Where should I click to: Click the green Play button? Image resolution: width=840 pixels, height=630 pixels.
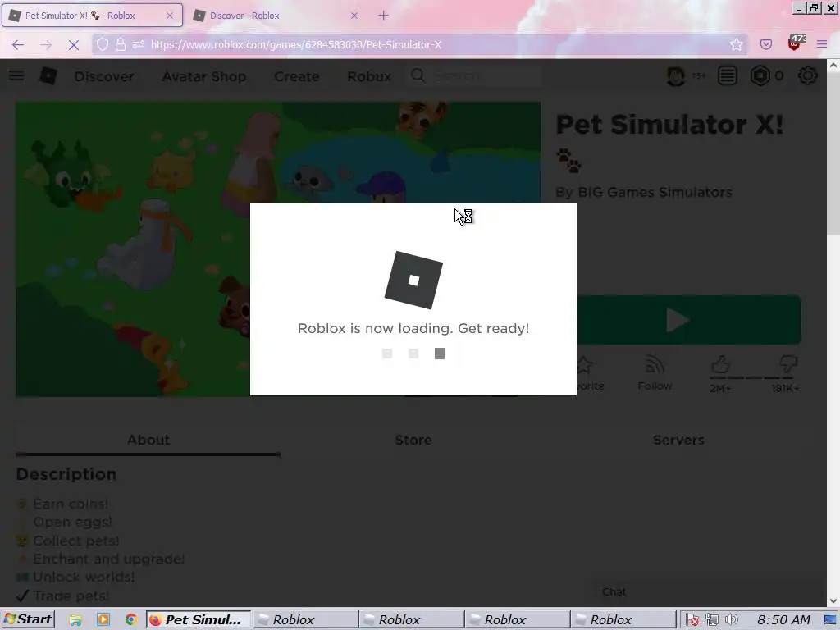[x=689, y=320]
